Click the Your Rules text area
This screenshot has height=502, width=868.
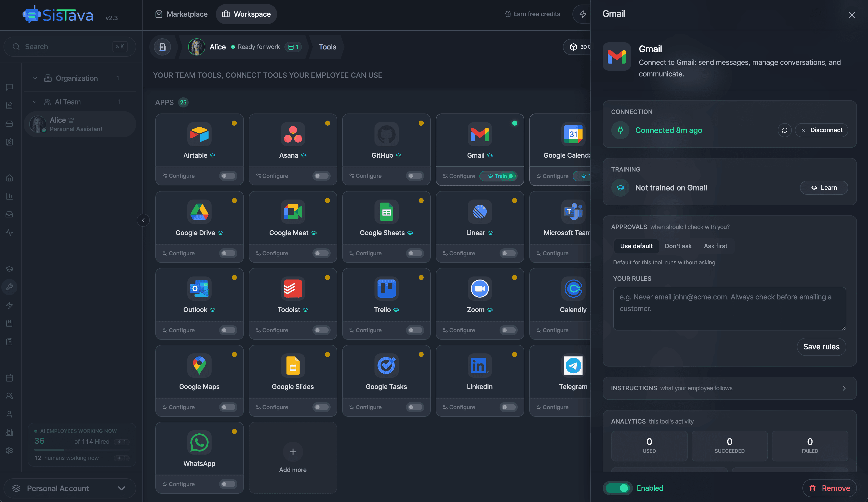click(729, 309)
